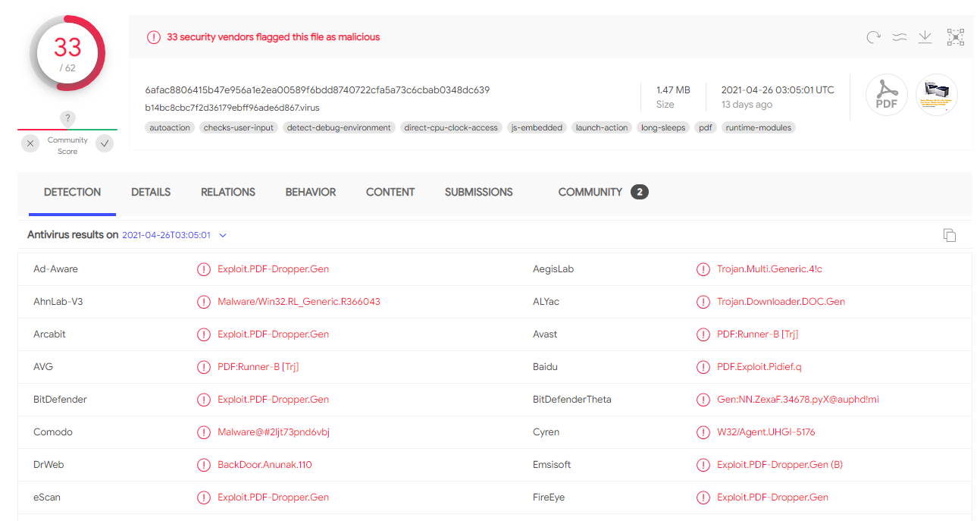This screenshot has height=521, width=980.
Task: Open the RELATIONS tab
Action: (x=228, y=193)
